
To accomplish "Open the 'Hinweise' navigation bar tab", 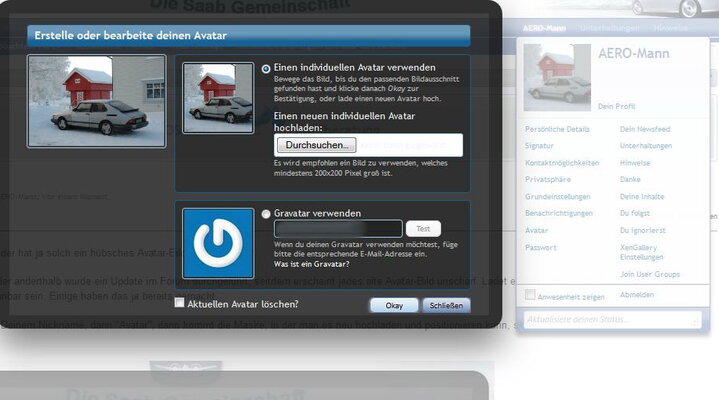I will [670, 28].
